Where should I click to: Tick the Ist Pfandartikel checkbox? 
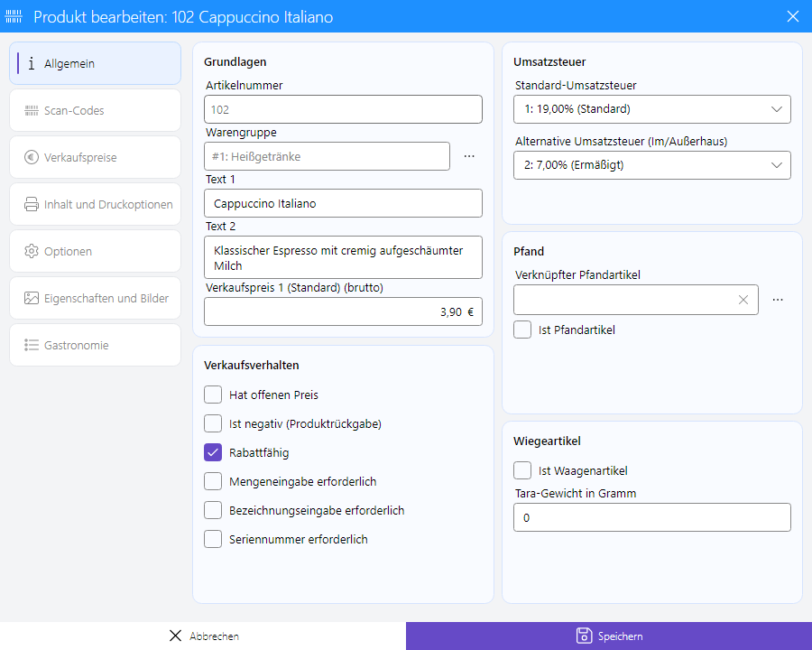[522, 330]
